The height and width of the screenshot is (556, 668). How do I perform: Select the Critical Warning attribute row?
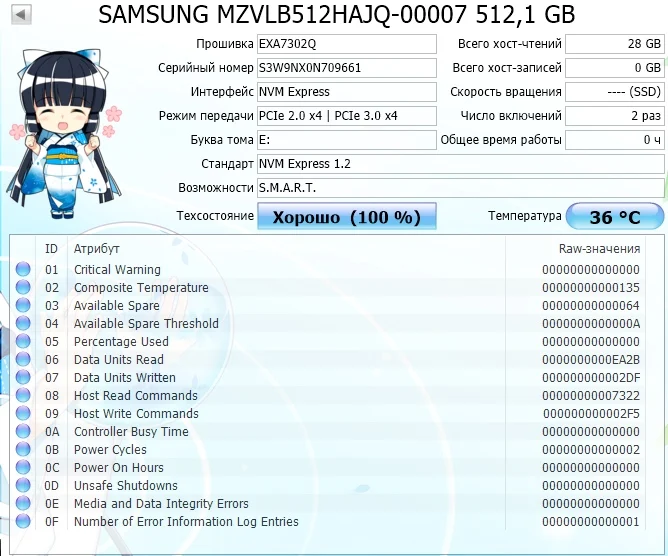click(x=328, y=269)
